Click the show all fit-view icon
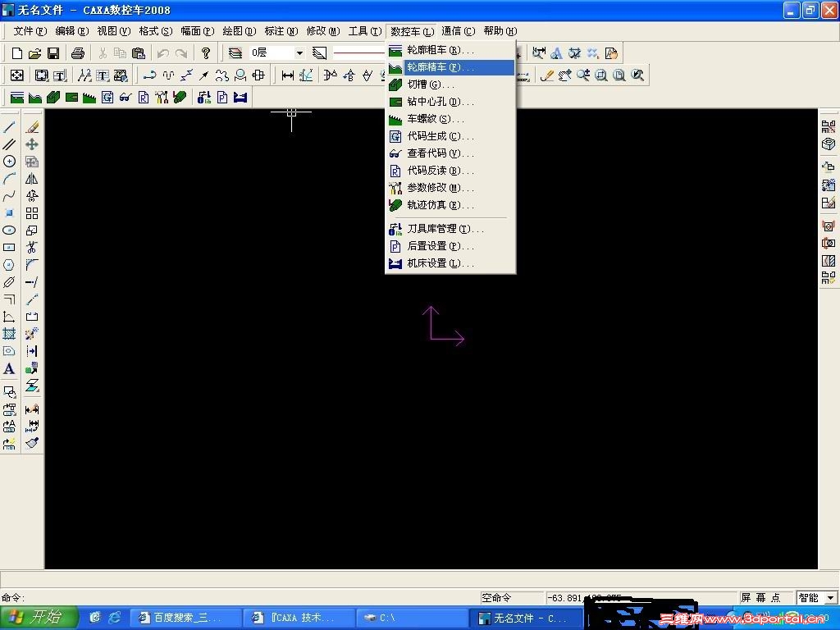Screen dimensions: 840x630 click(x=619, y=75)
